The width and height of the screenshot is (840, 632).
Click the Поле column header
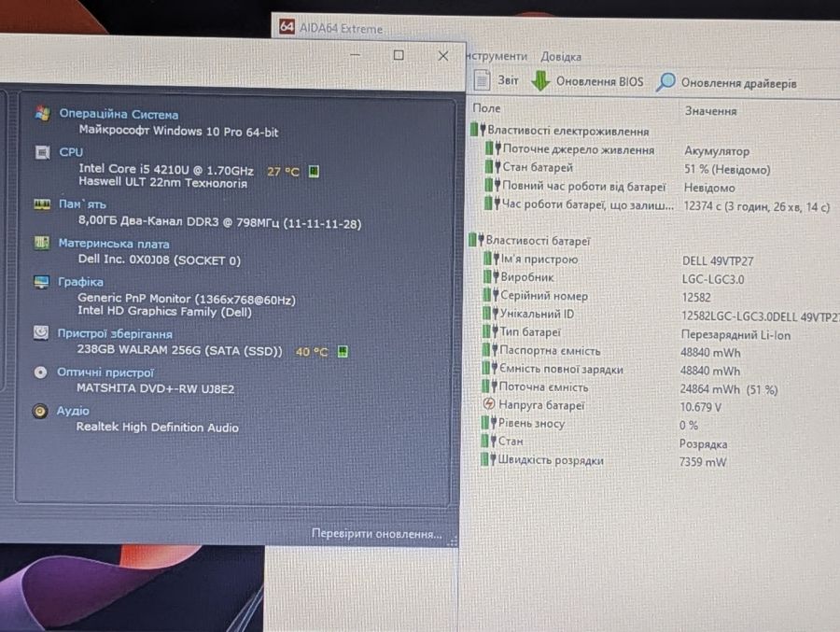486,108
